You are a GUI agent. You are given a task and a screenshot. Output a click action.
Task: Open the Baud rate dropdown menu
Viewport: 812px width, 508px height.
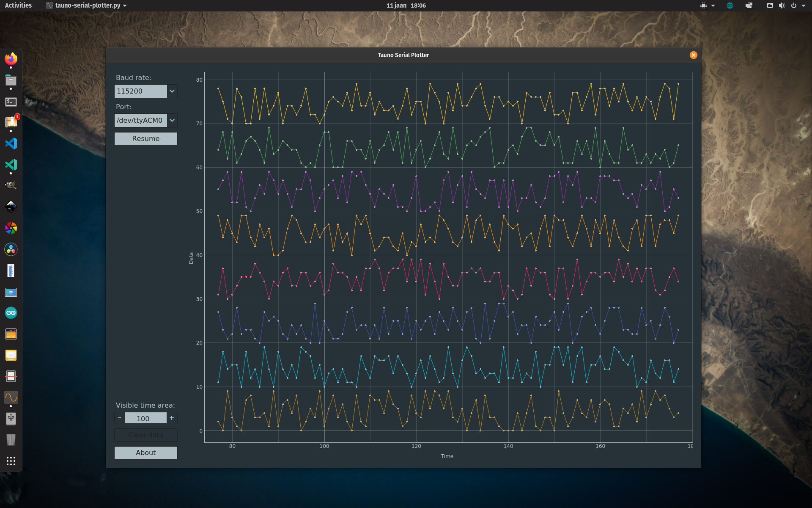172,91
